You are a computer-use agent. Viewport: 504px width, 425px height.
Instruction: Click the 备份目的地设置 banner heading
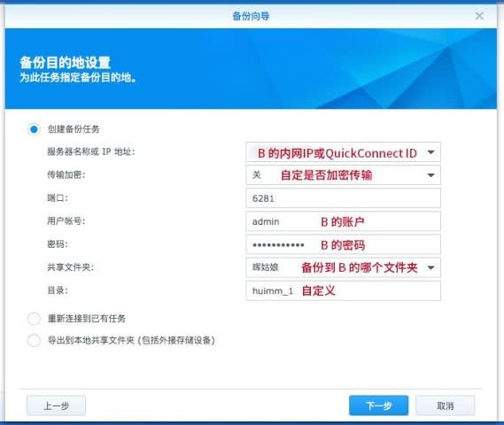pyautogui.click(x=66, y=63)
